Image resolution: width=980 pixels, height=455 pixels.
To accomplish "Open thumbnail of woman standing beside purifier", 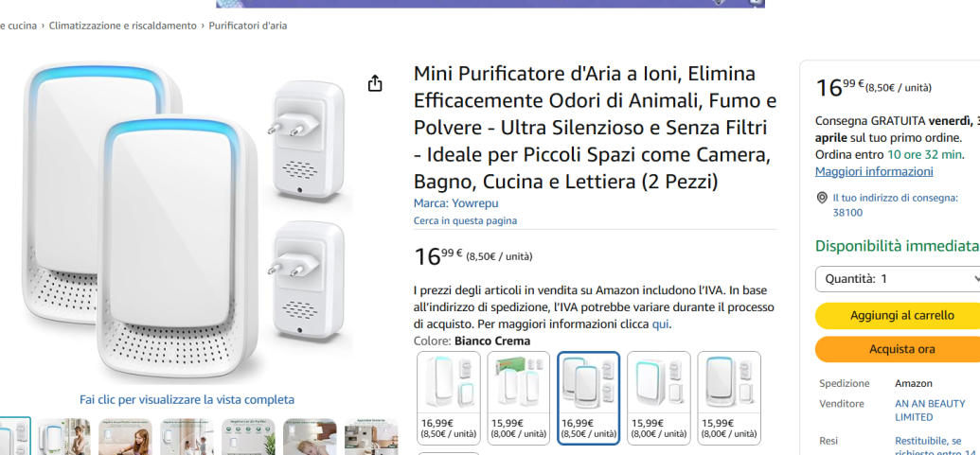I will click(64, 437).
